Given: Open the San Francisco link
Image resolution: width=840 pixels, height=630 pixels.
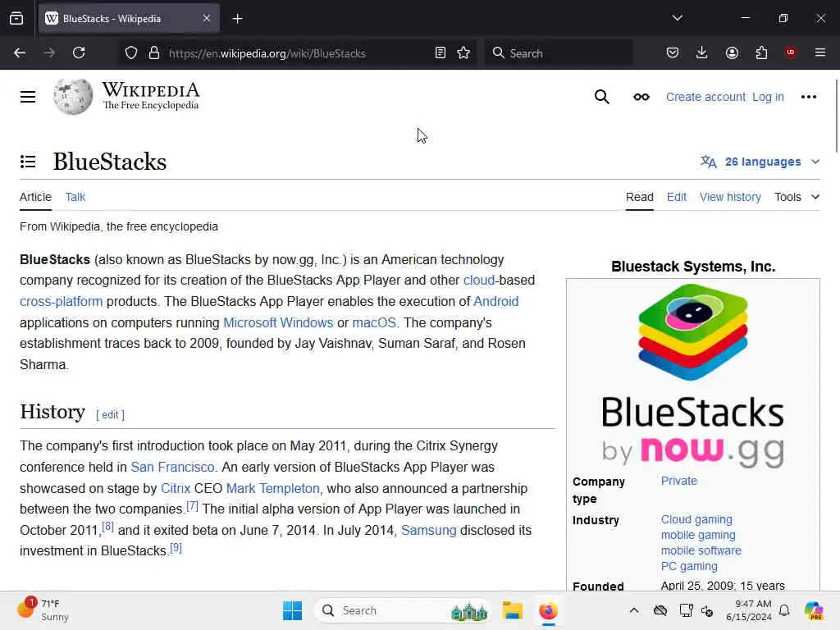Looking at the screenshot, I should point(172,467).
